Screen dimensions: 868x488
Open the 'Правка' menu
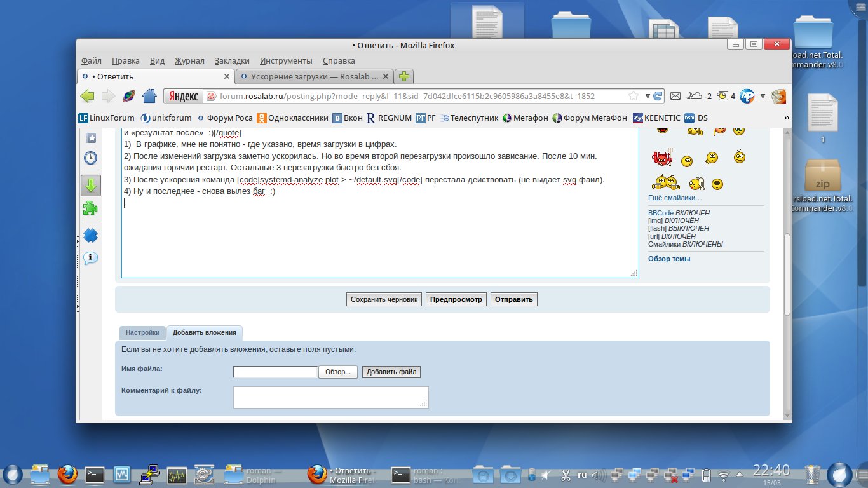click(x=126, y=61)
